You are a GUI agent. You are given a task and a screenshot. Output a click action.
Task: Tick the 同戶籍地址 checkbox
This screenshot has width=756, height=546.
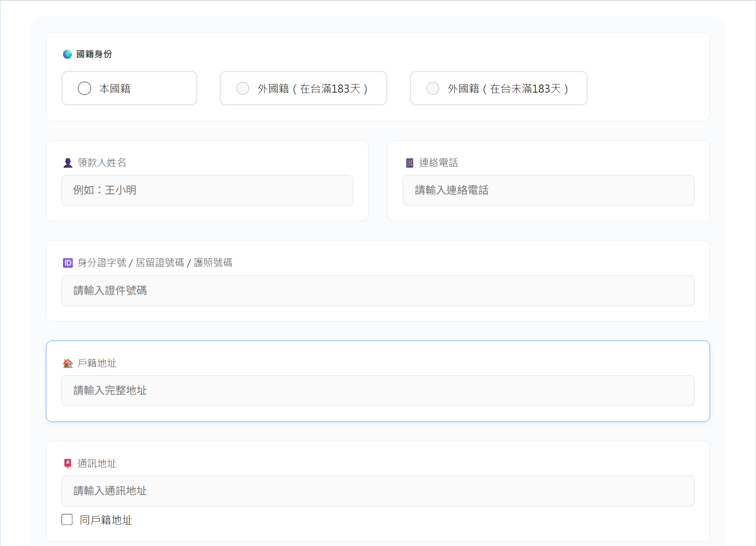click(67, 519)
